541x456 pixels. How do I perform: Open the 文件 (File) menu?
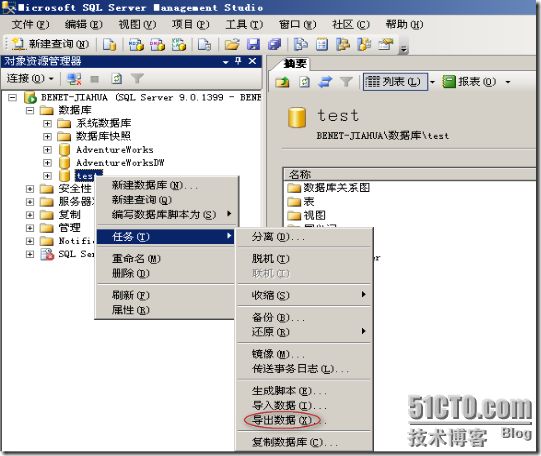[30, 24]
